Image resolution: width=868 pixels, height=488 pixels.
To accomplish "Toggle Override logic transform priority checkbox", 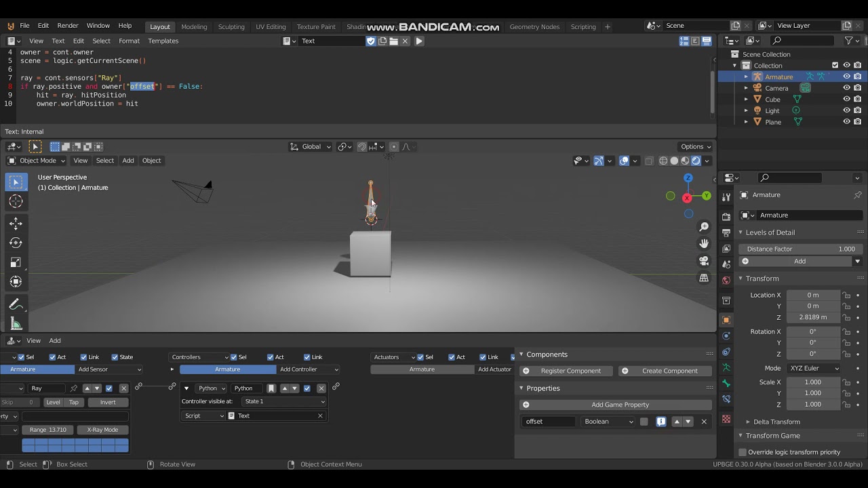I will tap(743, 452).
